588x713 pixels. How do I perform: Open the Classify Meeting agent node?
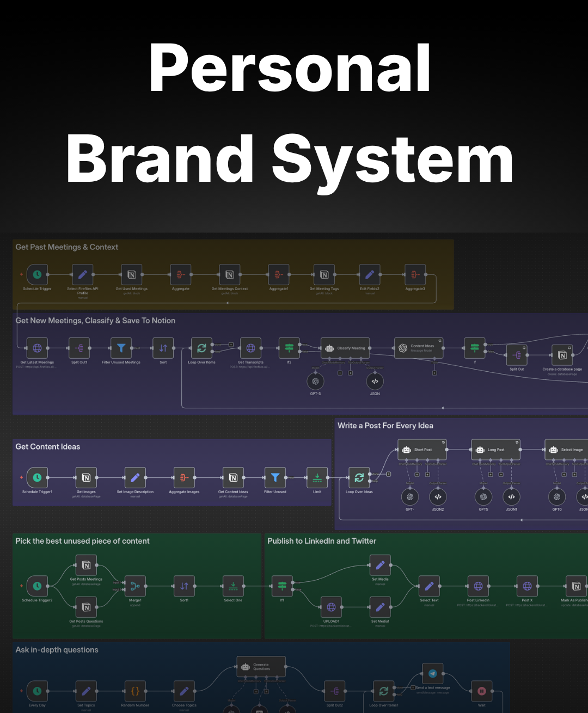345,348
